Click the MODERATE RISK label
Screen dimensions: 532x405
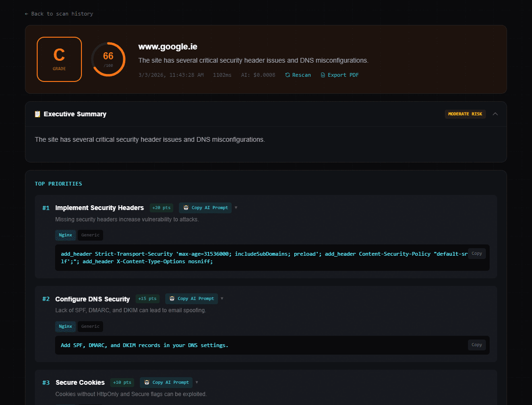[465, 113]
